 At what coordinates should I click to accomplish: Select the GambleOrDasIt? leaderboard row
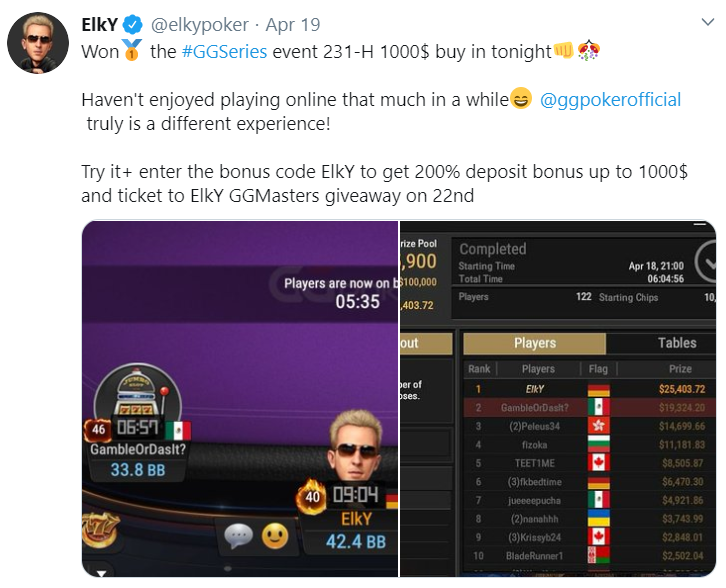click(590, 407)
